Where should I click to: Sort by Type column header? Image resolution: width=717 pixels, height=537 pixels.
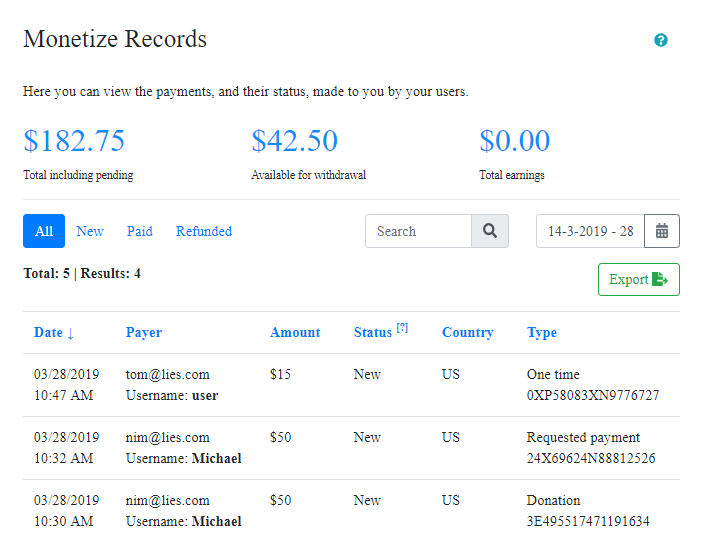tap(542, 333)
